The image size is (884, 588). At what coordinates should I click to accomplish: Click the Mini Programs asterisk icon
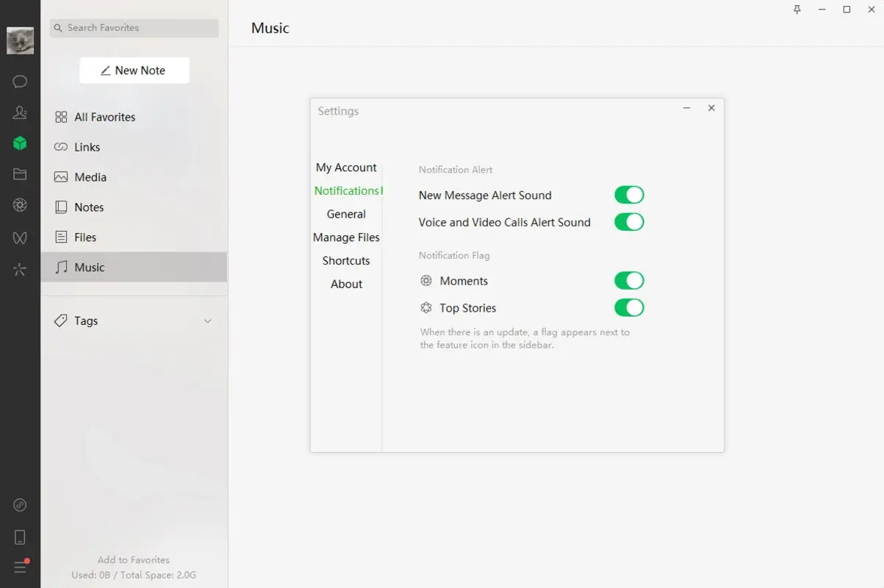point(20,269)
